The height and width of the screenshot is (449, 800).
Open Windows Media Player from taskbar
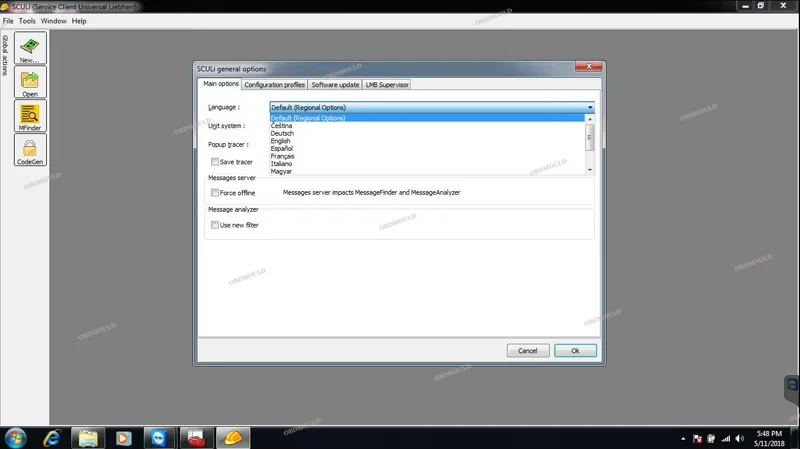(123, 437)
